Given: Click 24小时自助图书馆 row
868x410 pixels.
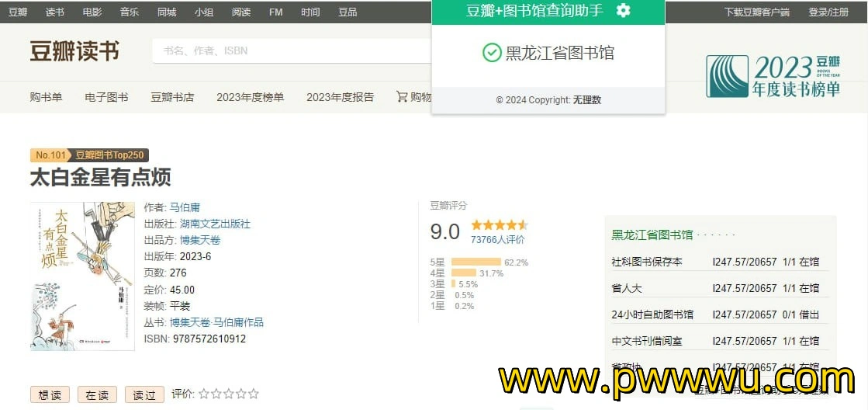Looking at the screenshot, I should click(720, 314).
